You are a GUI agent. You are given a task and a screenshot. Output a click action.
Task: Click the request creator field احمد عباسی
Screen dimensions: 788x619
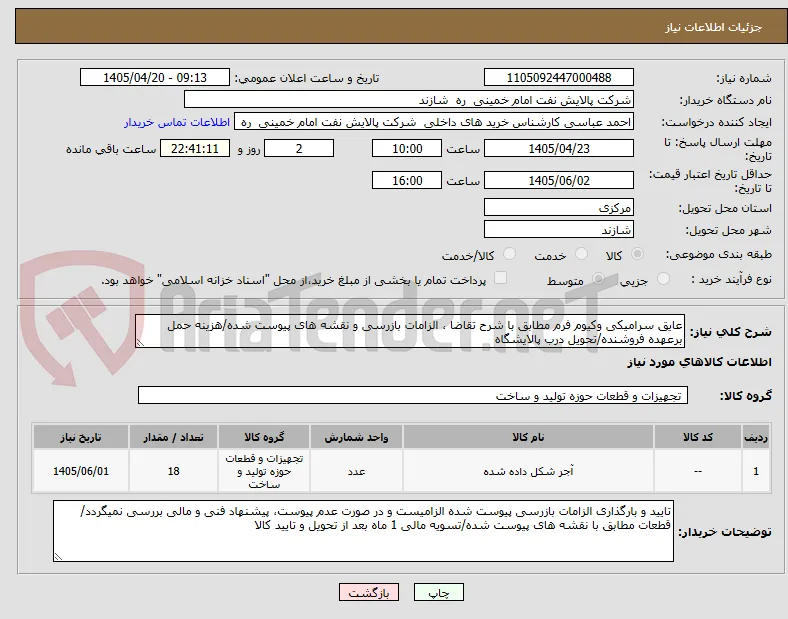(x=434, y=122)
